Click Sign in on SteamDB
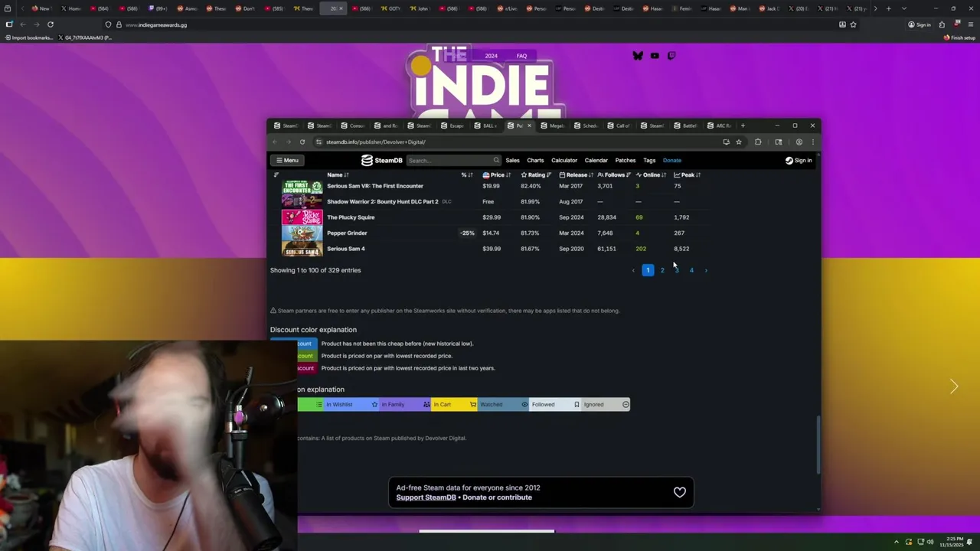Viewport: 980px width, 551px height. coord(799,160)
